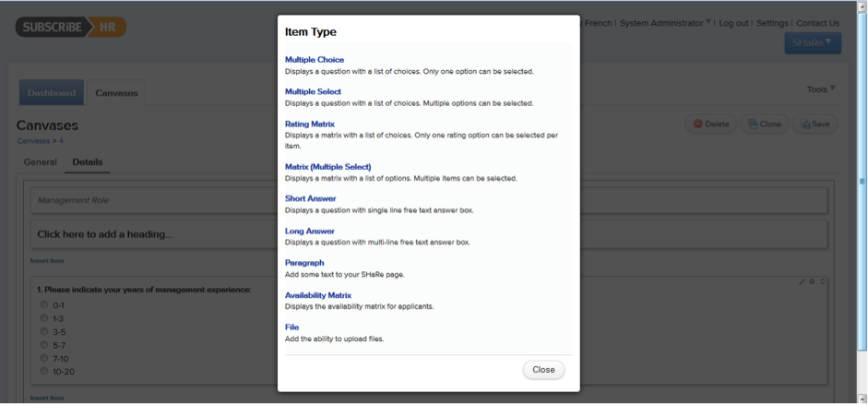
Task: Click the remove icon on question 1
Action: tap(813, 282)
